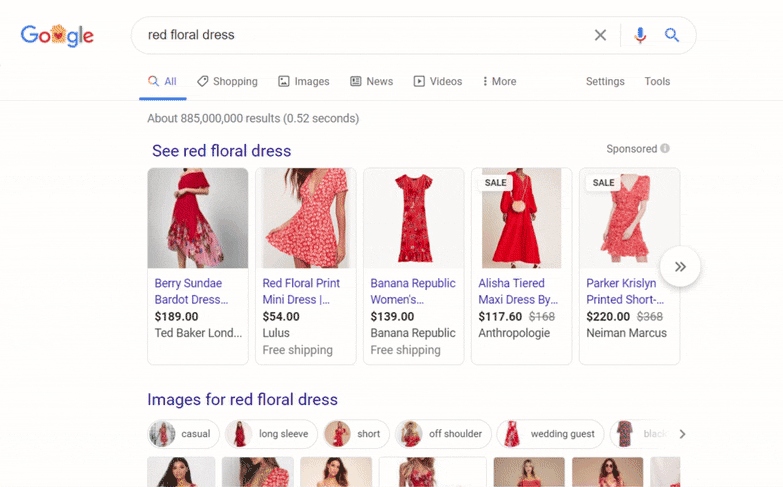This screenshot has width=783, height=487.
Task: Open the Berry Sundae Bardot Dress image
Action: click(x=198, y=218)
